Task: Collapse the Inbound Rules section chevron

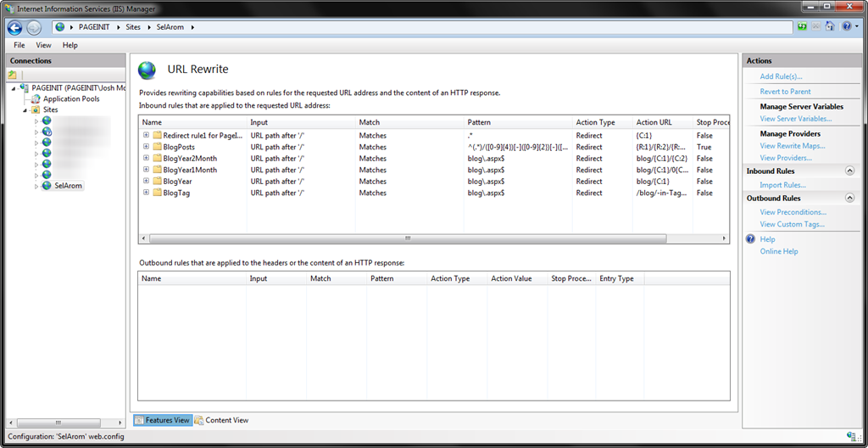Action: click(849, 171)
